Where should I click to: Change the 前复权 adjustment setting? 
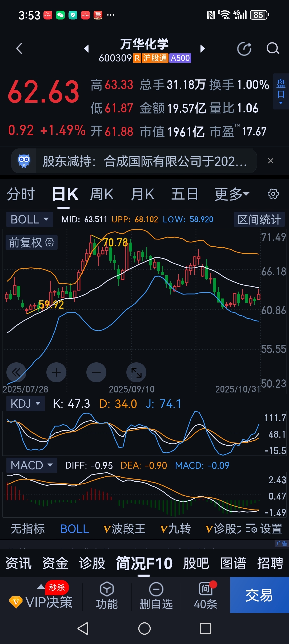31,242
